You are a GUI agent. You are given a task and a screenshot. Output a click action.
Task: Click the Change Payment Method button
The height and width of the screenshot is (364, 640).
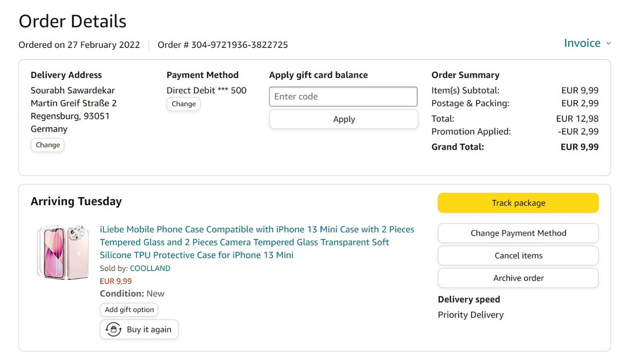pos(518,233)
